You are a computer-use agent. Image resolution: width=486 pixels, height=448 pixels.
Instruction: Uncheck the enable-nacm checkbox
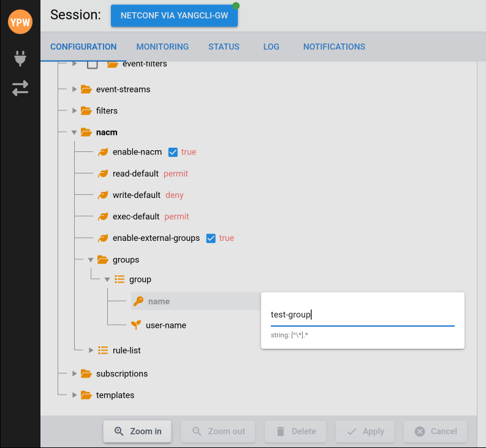point(173,152)
